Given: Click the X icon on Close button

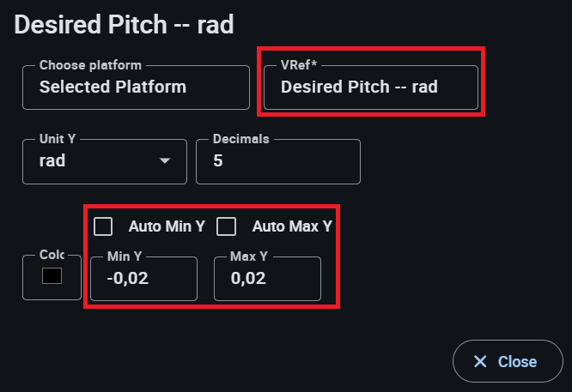Looking at the screenshot, I should (480, 361).
